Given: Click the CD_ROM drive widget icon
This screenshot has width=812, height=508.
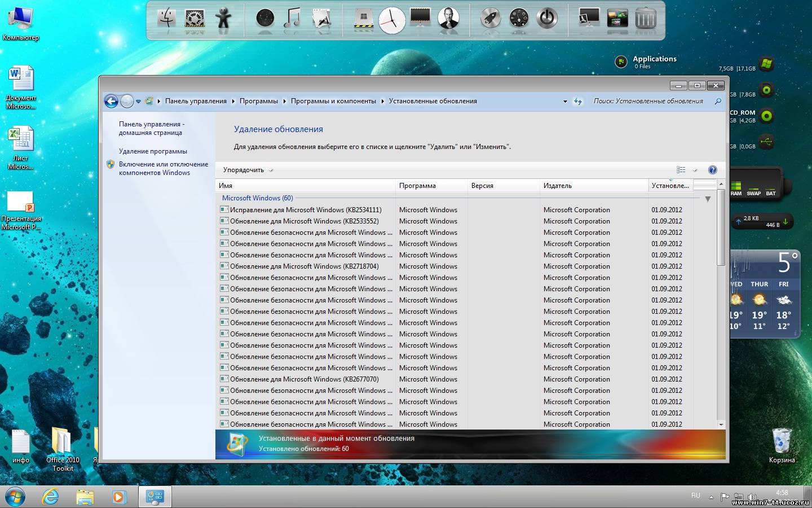Looking at the screenshot, I should [x=766, y=116].
